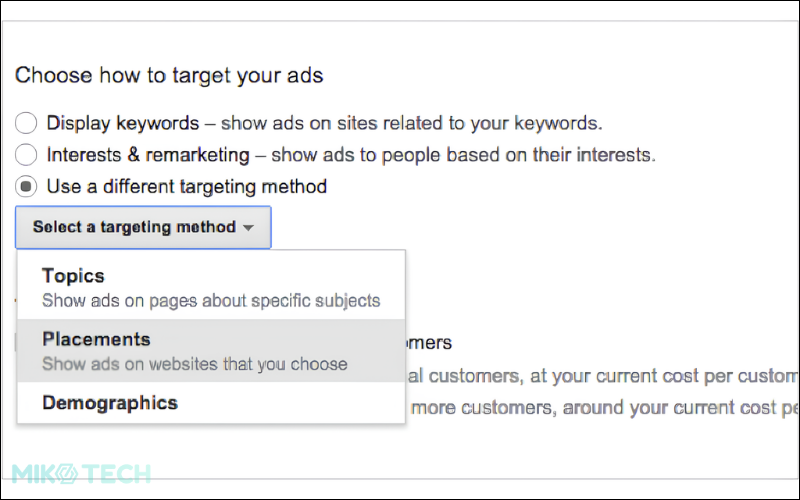Click the Choose how to target your ads heading
Screen dimensions: 800x500
169,76
